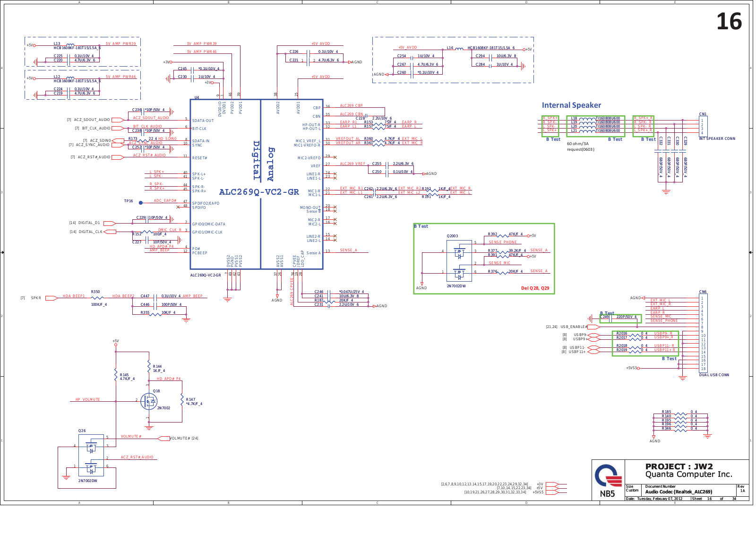The image size is (756, 535).
Task: Click the Size Custom field
Action: 632,489
